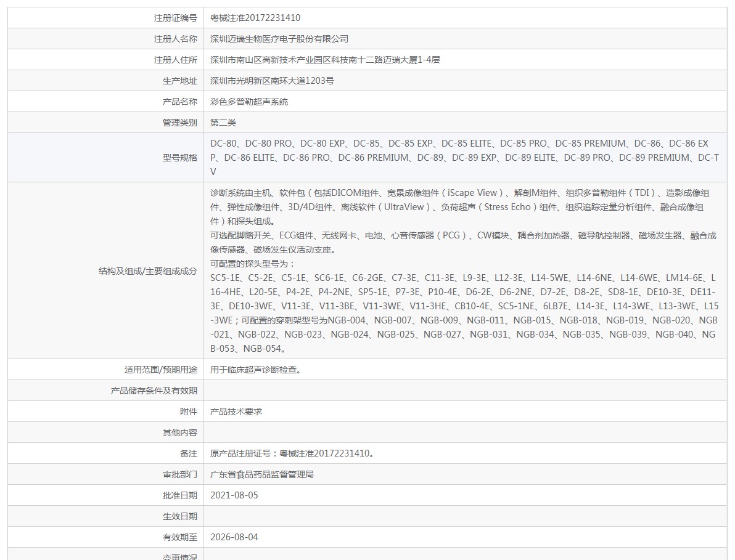Click the 生产地址 label

pyautogui.click(x=179, y=81)
